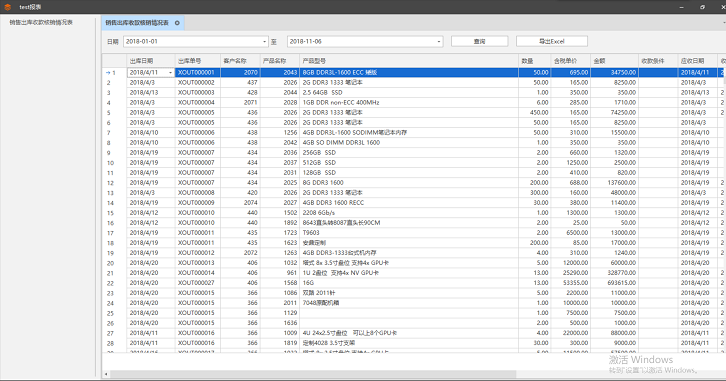This screenshot has height=381, width=726.
Task: Click the 数量 column header
Action: (535, 61)
